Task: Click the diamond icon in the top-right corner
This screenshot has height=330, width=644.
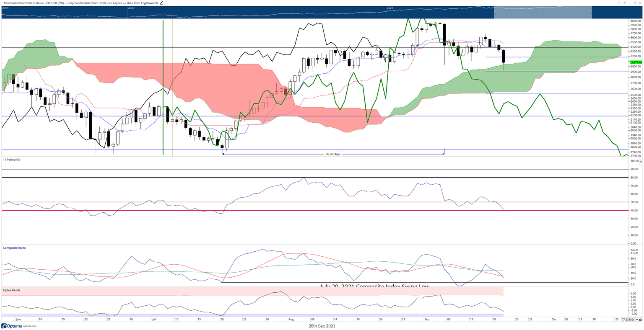Action: point(619,3)
